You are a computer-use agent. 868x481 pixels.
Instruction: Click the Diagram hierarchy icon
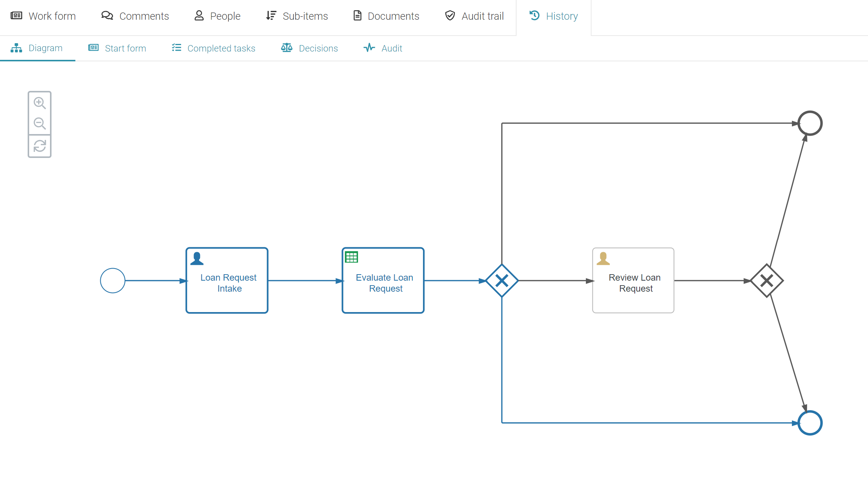[17, 48]
